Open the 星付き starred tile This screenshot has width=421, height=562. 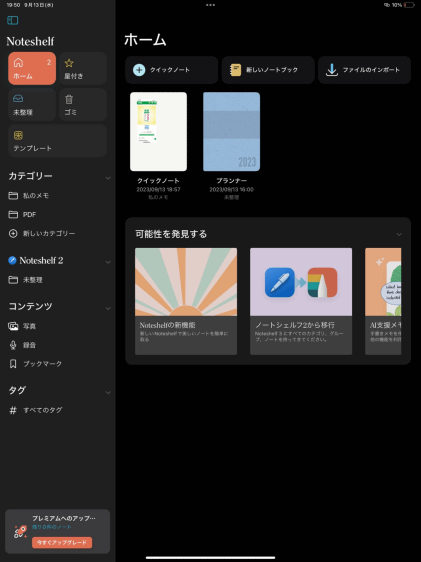83,68
